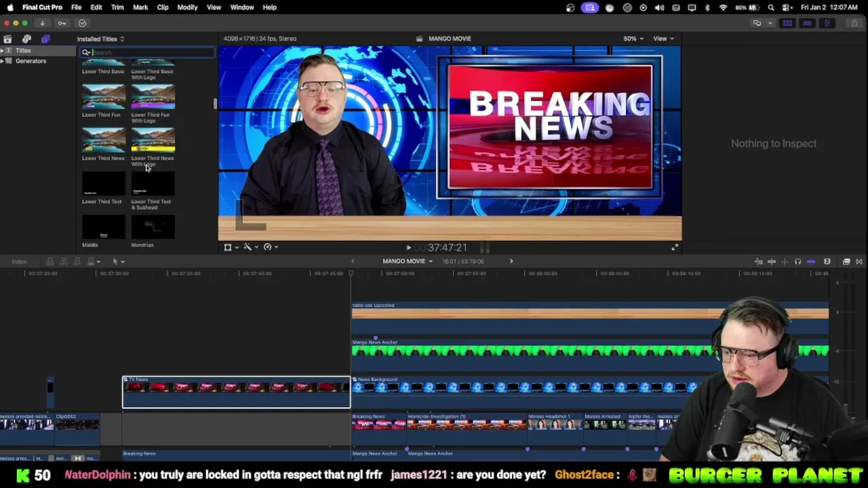
Task: Select Lower Third News With Logo thumbnail
Action: point(153,140)
